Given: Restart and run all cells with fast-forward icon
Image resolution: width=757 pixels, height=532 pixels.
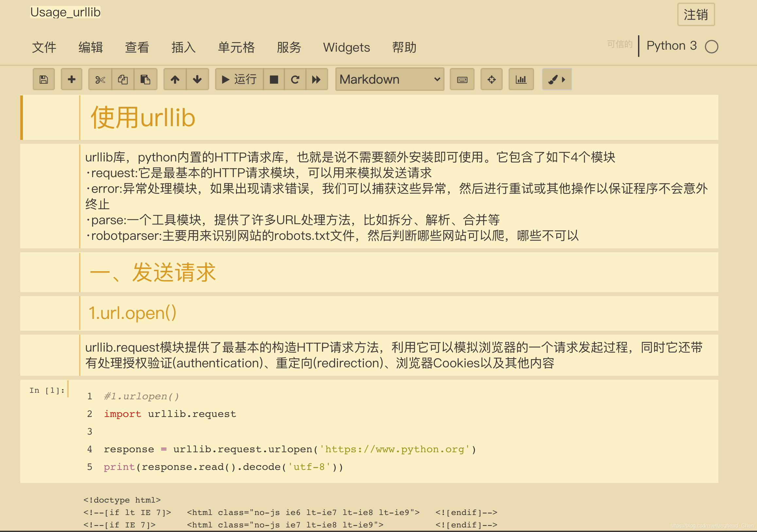Looking at the screenshot, I should [316, 79].
